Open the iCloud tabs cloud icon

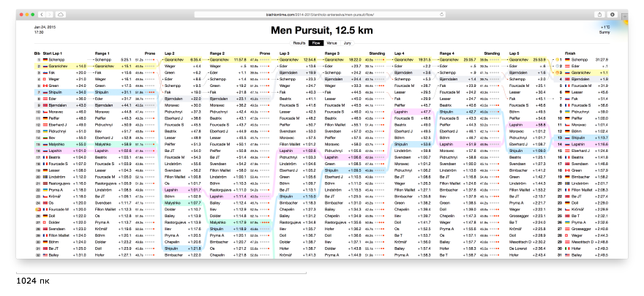(x=62, y=15)
